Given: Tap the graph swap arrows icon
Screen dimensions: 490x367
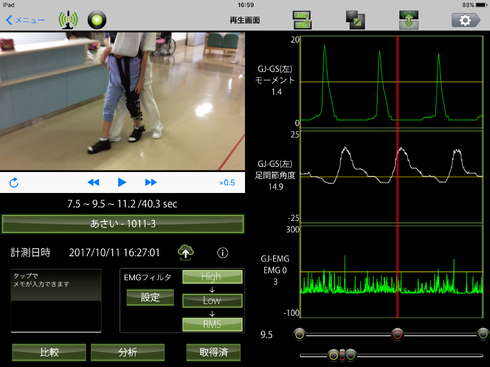Looking at the screenshot, I should click(x=302, y=20).
